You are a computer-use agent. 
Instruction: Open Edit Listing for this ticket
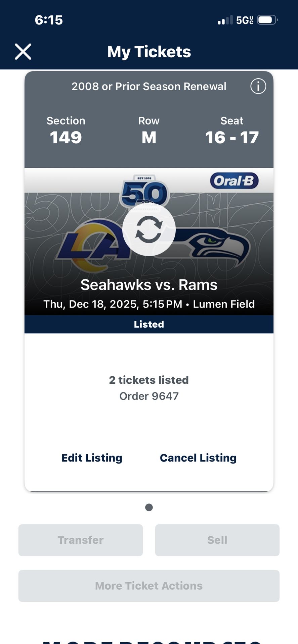click(x=91, y=458)
